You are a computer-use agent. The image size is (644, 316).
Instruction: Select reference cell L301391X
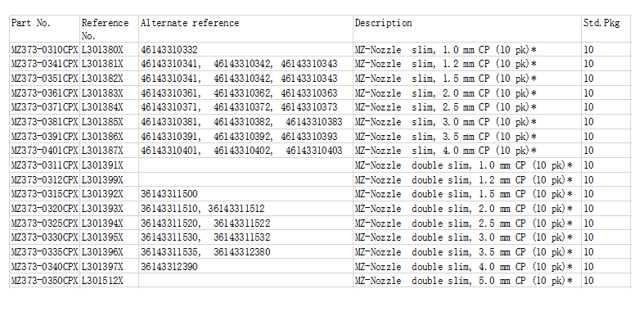[x=102, y=165]
